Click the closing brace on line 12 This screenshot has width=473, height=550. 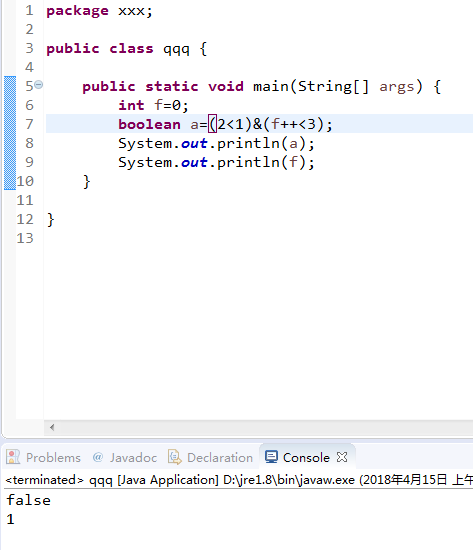point(51,220)
